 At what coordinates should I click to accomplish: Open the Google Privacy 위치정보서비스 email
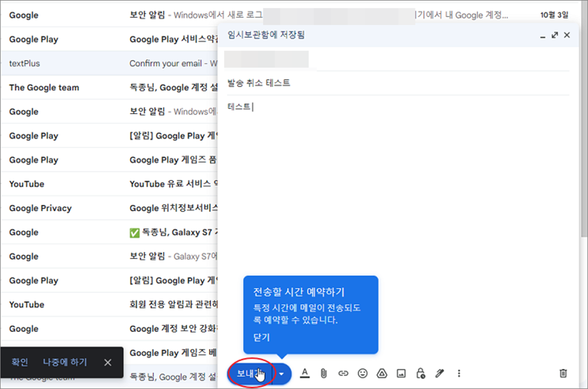click(x=109, y=208)
